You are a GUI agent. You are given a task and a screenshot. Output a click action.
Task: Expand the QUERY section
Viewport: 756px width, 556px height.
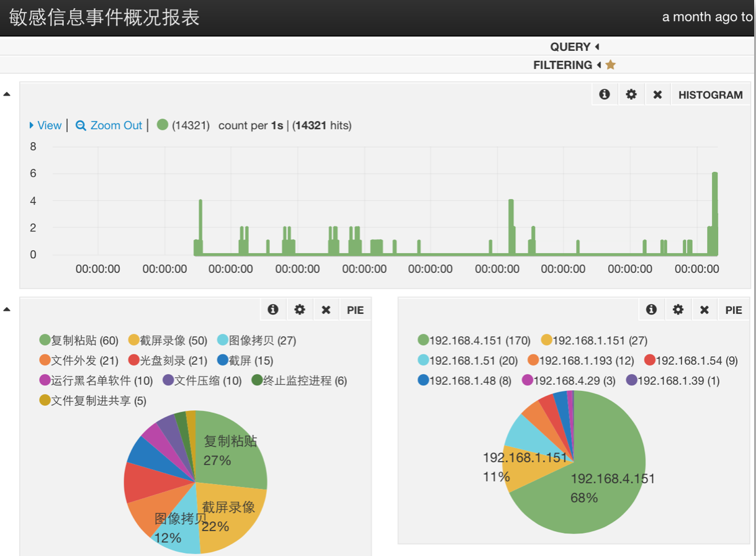pos(574,47)
